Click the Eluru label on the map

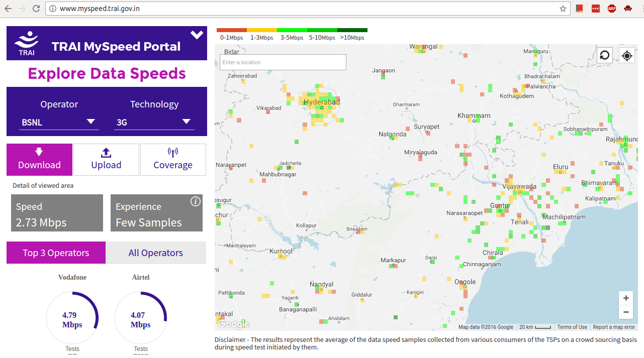561,167
